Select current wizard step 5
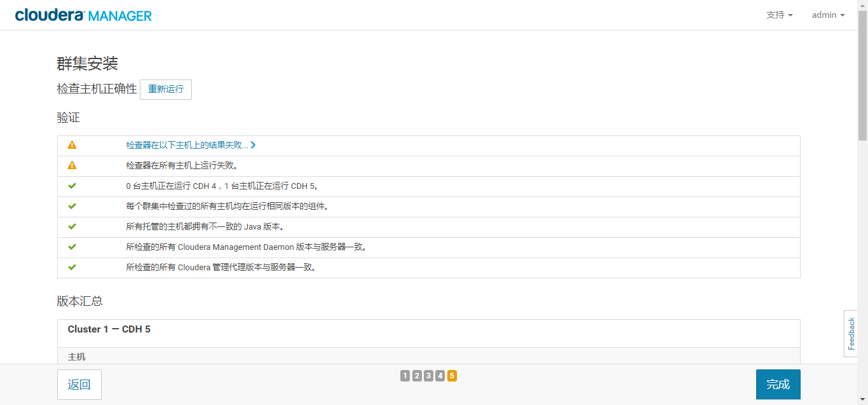 tap(452, 376)
